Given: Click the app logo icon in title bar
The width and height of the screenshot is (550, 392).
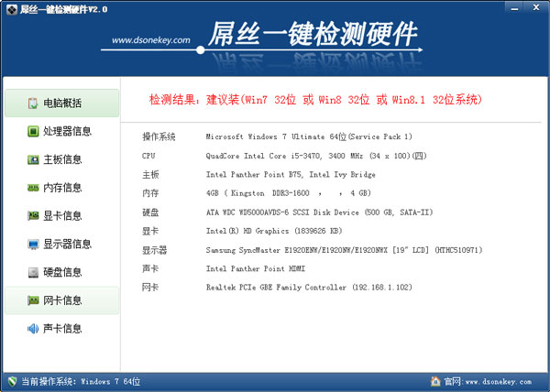Looking at the screenshot, I should [10, 8].
